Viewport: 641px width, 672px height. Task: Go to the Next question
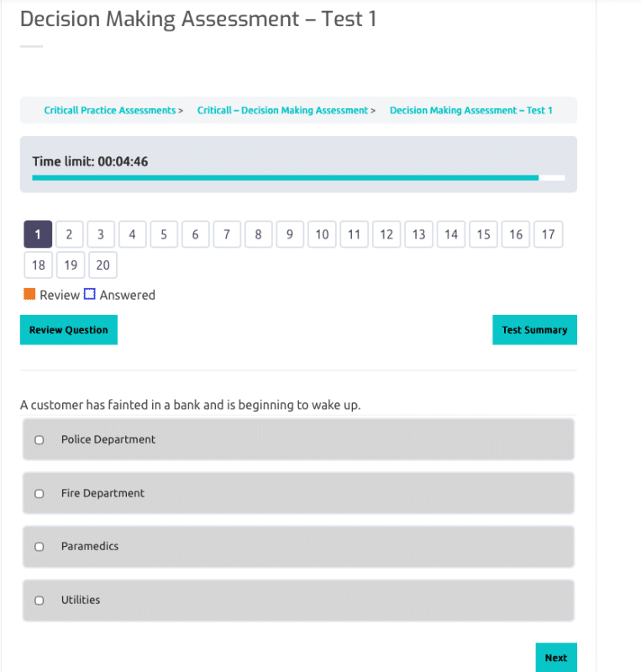tap(555, 658)
